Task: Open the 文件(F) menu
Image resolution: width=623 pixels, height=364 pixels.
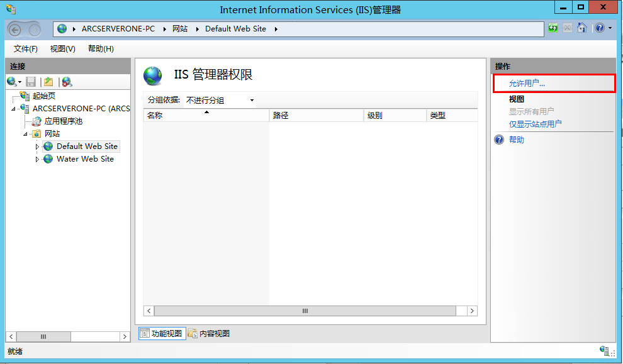Action: click(x=25, y=49)
